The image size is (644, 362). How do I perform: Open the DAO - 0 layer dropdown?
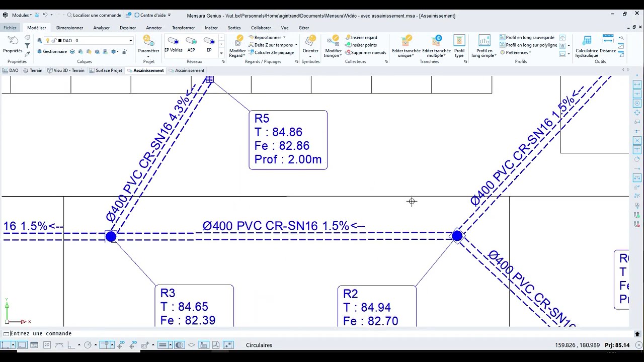[130, 41]
